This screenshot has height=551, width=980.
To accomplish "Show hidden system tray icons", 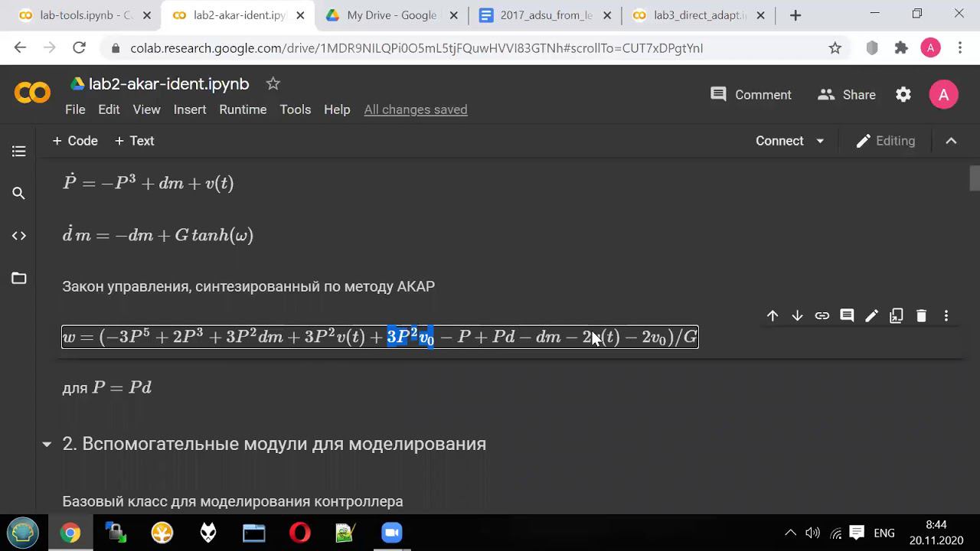I will coord(791,533).
